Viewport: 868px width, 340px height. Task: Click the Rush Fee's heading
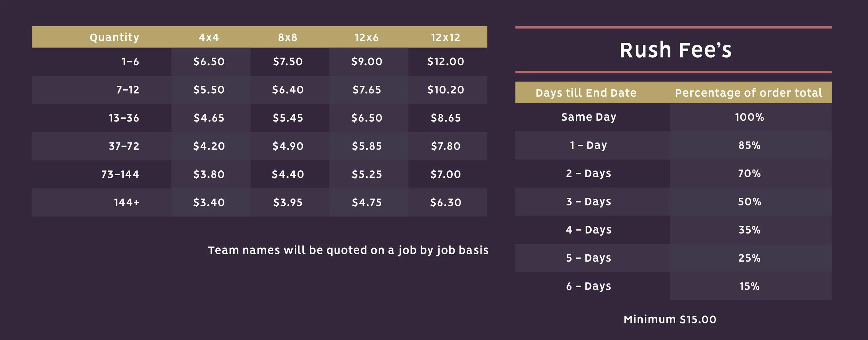click(676, 50)
